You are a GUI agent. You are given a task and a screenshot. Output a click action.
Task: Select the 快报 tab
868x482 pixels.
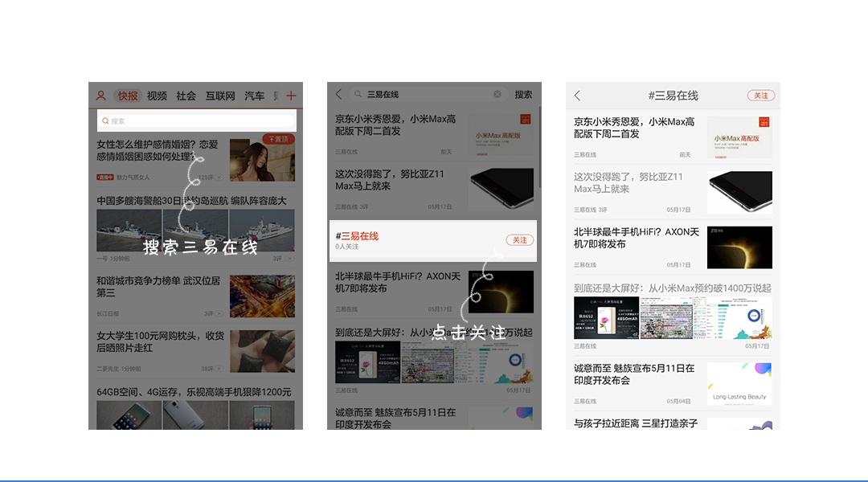pyautogui.click(x=127, y=96)
